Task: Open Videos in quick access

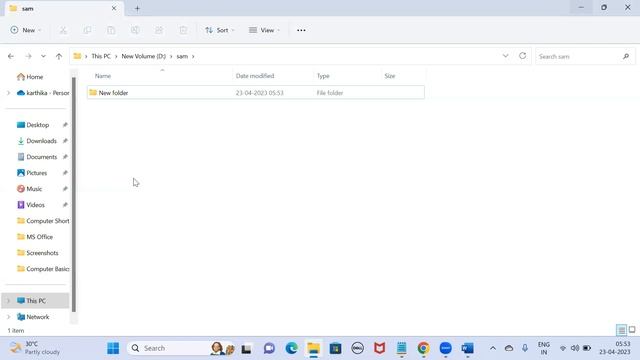Action: [x=31, y=205]
